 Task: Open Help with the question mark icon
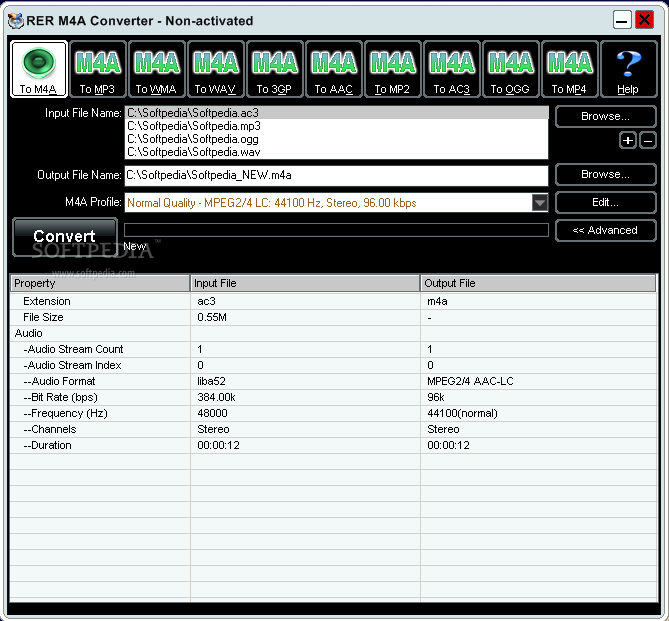628,69
